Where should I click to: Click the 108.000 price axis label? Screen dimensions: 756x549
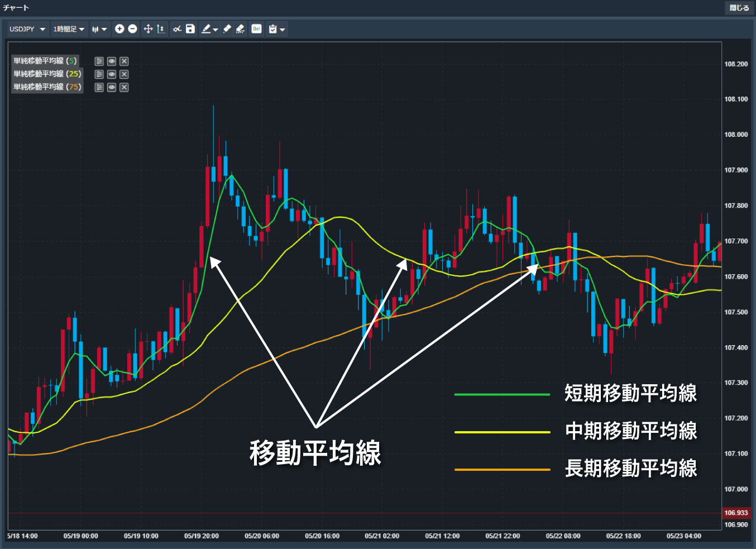(736, 135)
